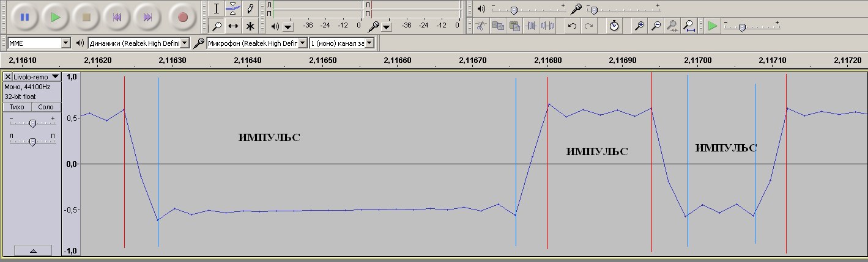Select the Multi-tool asterisk mode
Image resolution: width=868 pixels, height=262 pixels.
(x=250, y=26)
